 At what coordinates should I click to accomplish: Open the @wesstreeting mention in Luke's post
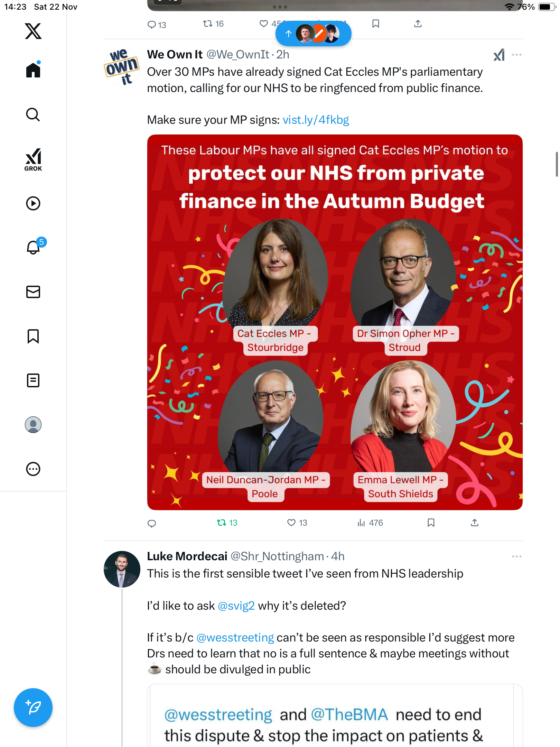(235, 637)
